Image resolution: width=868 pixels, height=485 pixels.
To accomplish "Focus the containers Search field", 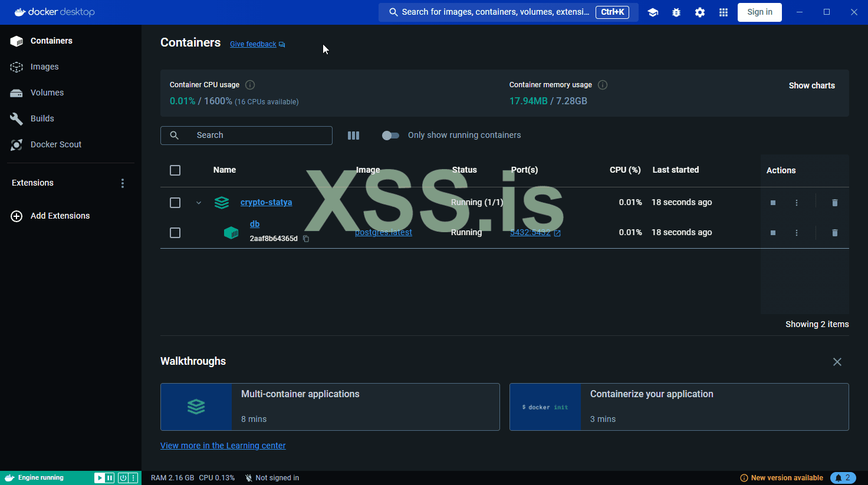I will [246, 136].
